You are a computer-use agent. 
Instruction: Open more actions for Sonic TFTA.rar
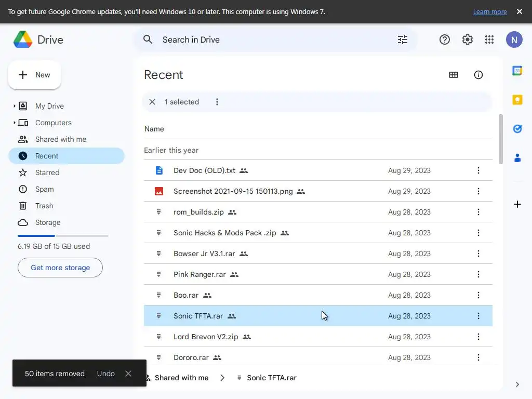click(x=478, y=316)
